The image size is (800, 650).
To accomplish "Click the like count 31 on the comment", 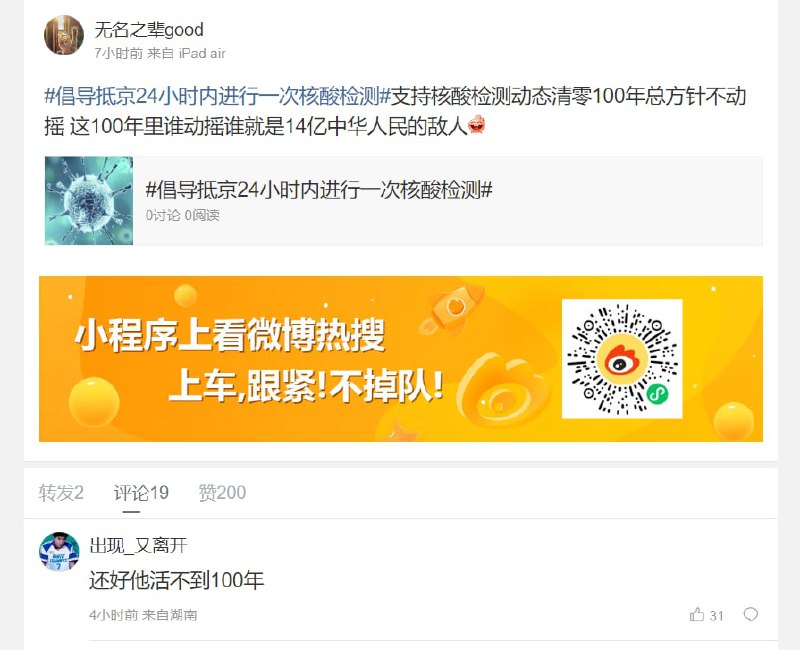I will pos(716,616).
